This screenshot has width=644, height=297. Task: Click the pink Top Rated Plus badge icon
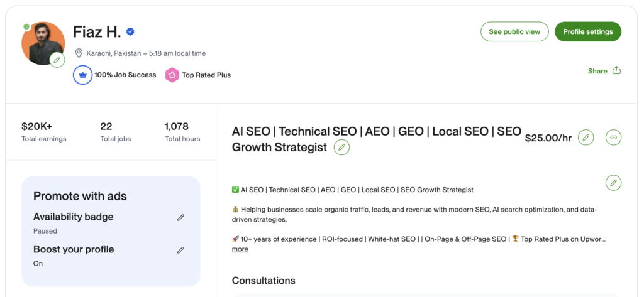tap(172, 75)
